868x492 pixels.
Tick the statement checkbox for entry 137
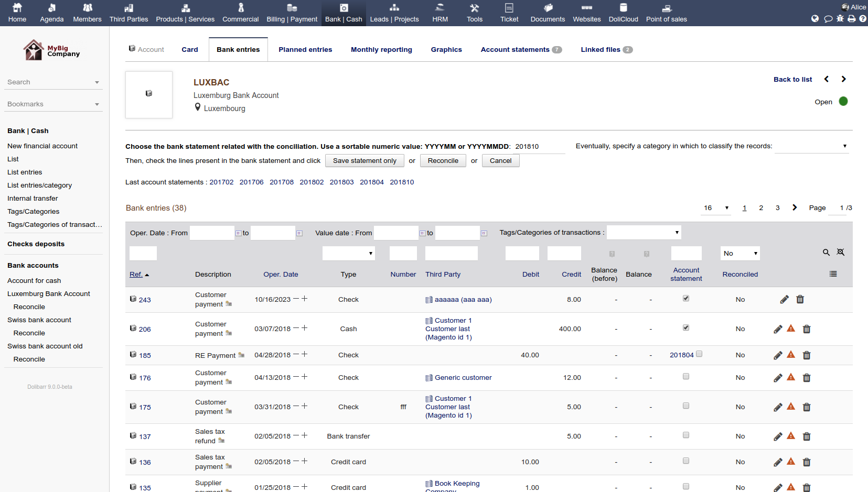(685, 435)
